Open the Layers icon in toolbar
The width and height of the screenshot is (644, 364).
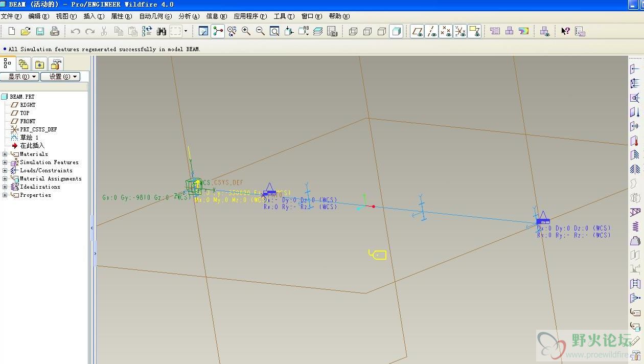(x=318, y=32)
